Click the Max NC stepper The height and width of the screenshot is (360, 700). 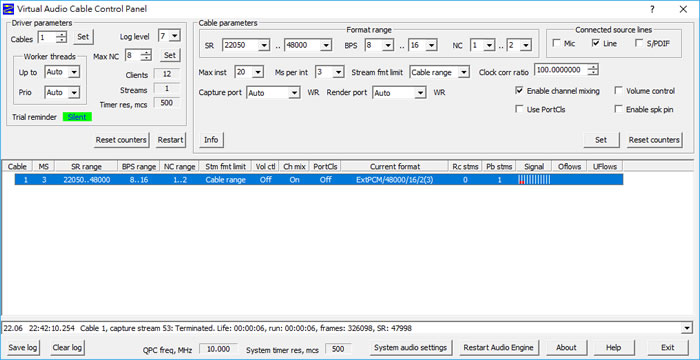(x=146, y=55)
